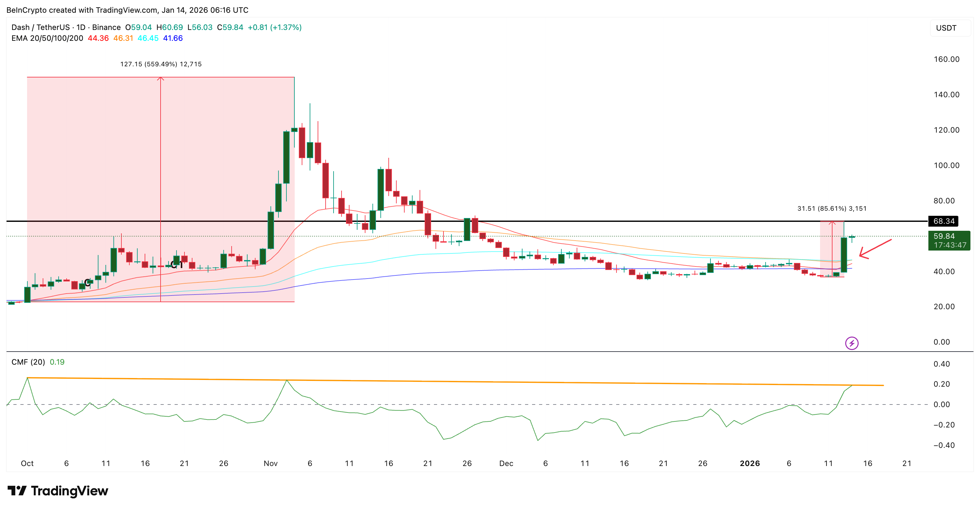Click the CMF value 0.19 in legend
The height and width of the screenshot is (510, 980).
click(57, 362)
